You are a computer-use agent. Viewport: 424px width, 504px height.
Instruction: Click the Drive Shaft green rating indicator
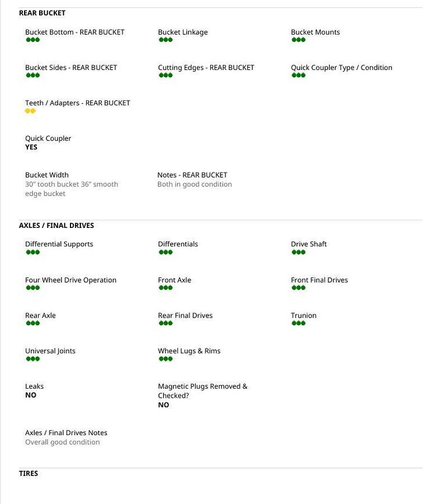click(x=299, y=252)
